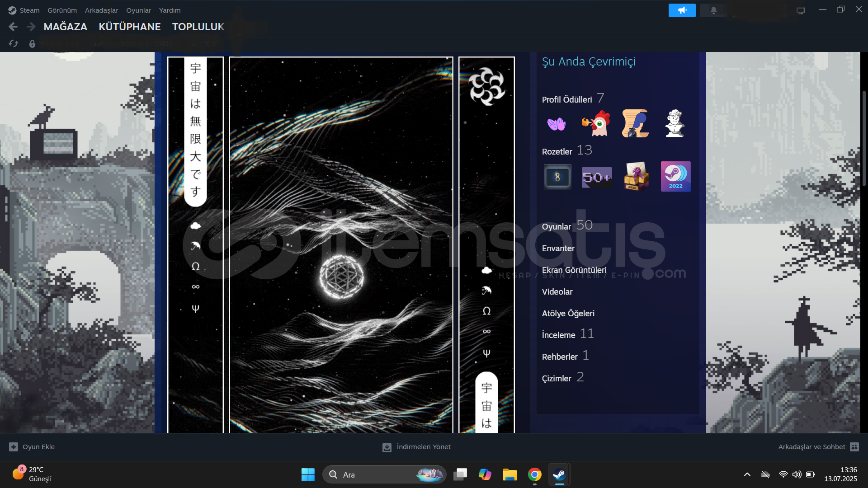This screenshot has width=868, height=488.
Task: Select the rooster profile award
Action: [596, 123]
